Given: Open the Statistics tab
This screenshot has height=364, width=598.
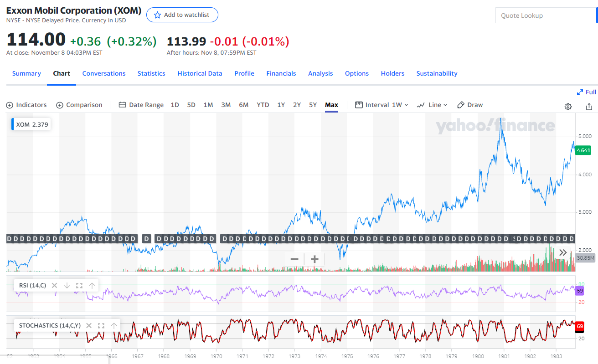Looking at the screenshot, I should pos(151,73).
